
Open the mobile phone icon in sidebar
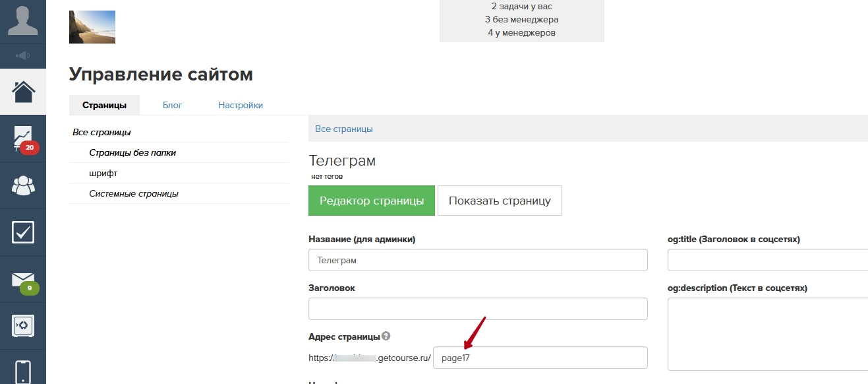click(x=23, y=371)
